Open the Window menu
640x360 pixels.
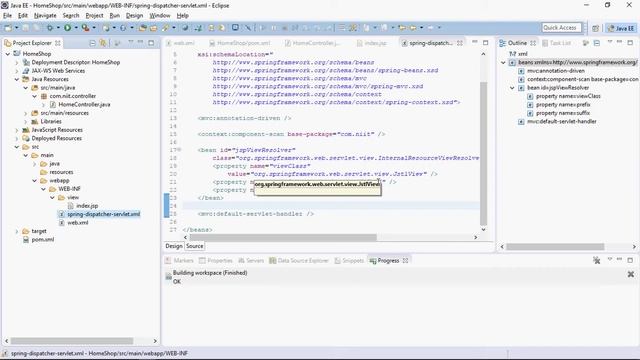(160, 16)
